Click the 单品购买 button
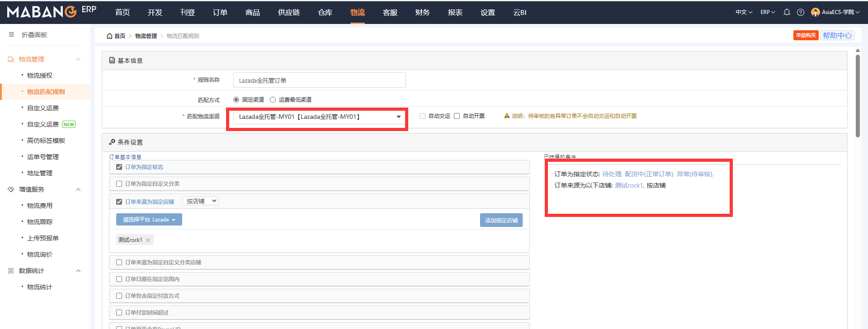The image size is (868, 329). [806, 35]
